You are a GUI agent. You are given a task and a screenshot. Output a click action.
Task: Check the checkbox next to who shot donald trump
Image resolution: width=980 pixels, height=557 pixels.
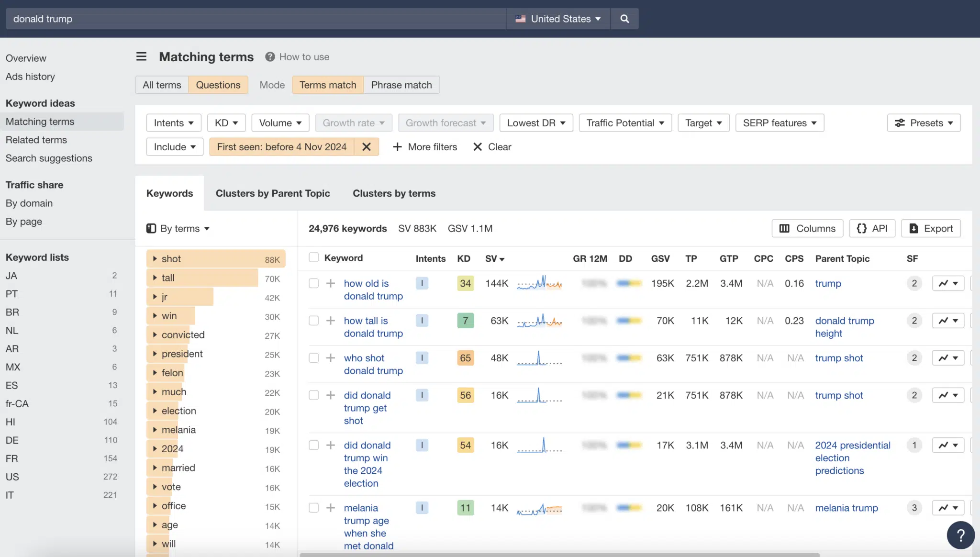313,358
